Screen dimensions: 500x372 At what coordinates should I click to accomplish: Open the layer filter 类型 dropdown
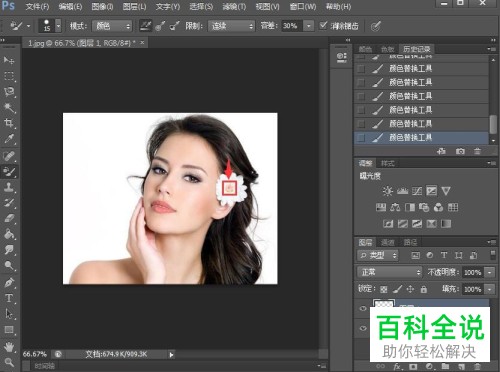(x=378, y=255)
